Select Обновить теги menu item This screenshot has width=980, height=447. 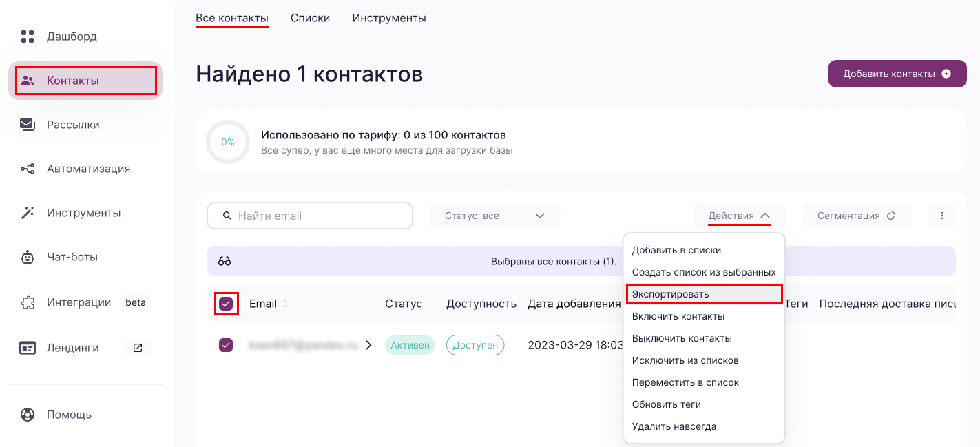point(704,404)
